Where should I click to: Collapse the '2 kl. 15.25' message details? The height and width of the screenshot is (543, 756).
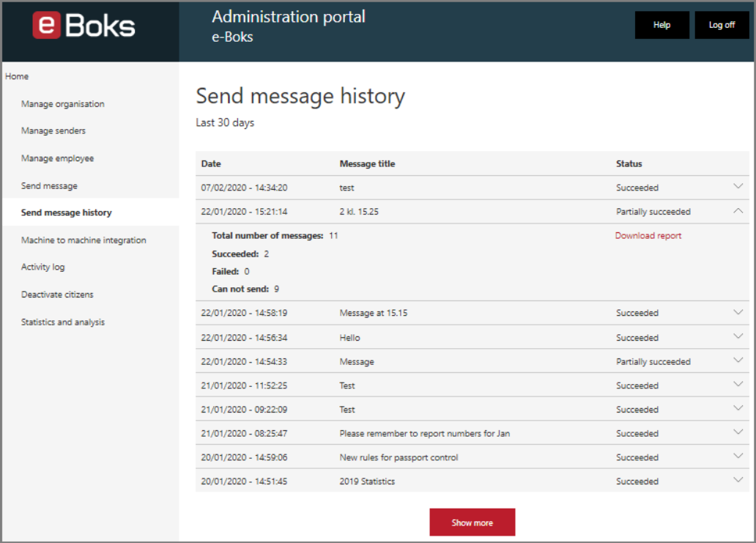738,211
